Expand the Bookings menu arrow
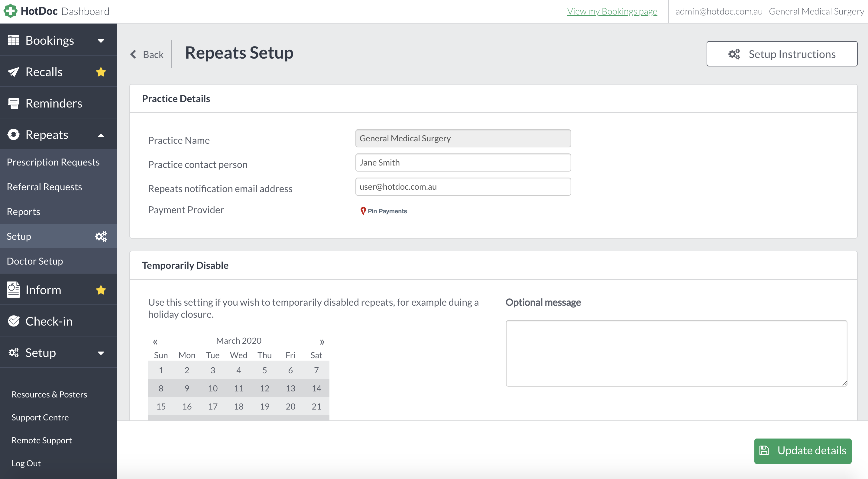The image size is (868, 479). tap(101, 41)
